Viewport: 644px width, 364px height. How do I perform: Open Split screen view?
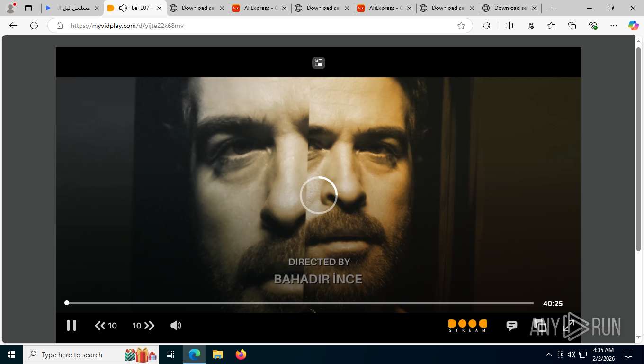[x=509, y=26]
